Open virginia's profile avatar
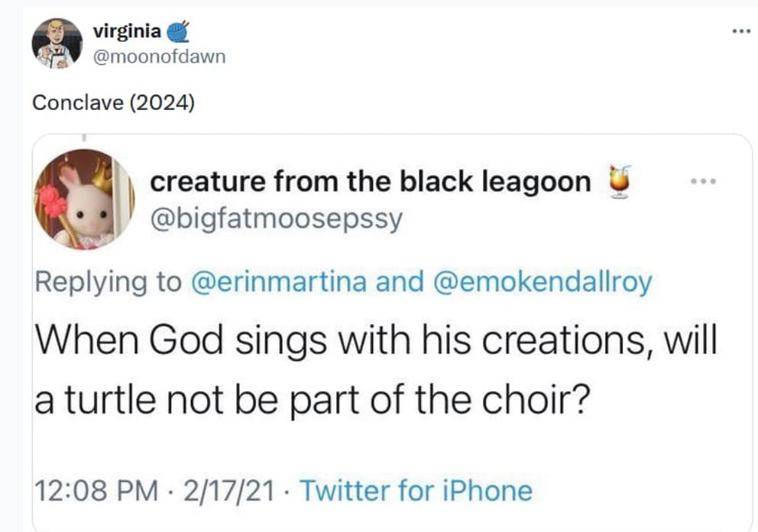 57,44
